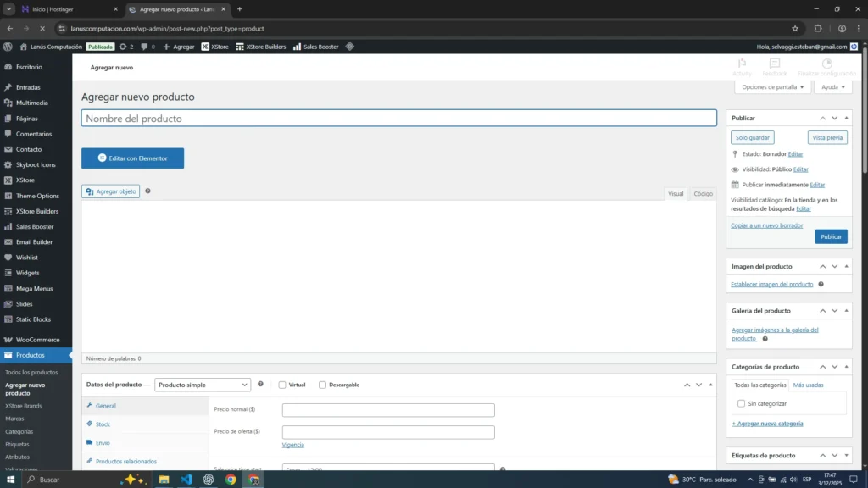Enable the Virtual product checkbox
The image size is (868, 488).
pyautogui.click(x=282, y=385)
